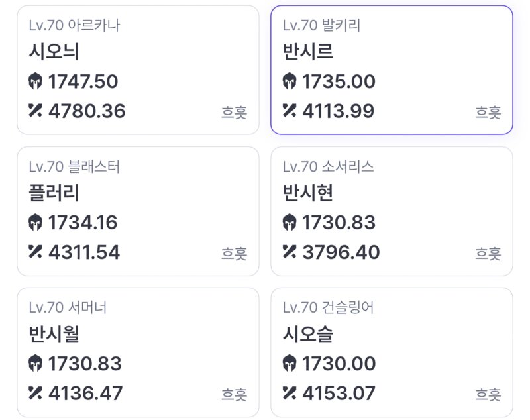Click combat power icon beside 4136.47
This screenshot has height=420, width=530.
(35, 392)
